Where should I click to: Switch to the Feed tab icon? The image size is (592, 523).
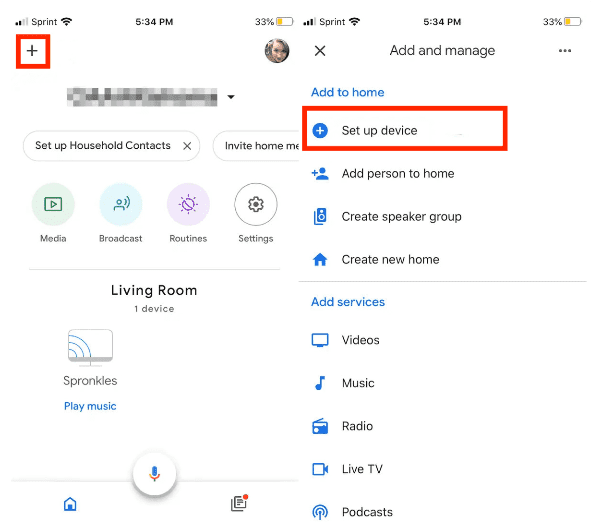click(x=239, y=503)
